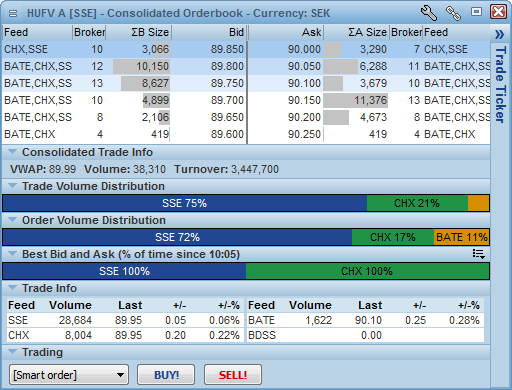Click the CHX 17% order volume segment

coord(393,237)
